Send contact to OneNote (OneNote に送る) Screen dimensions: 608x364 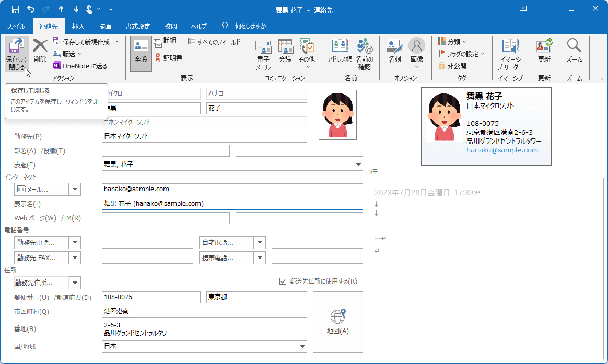pyautogui.click(x=80, y=66)
